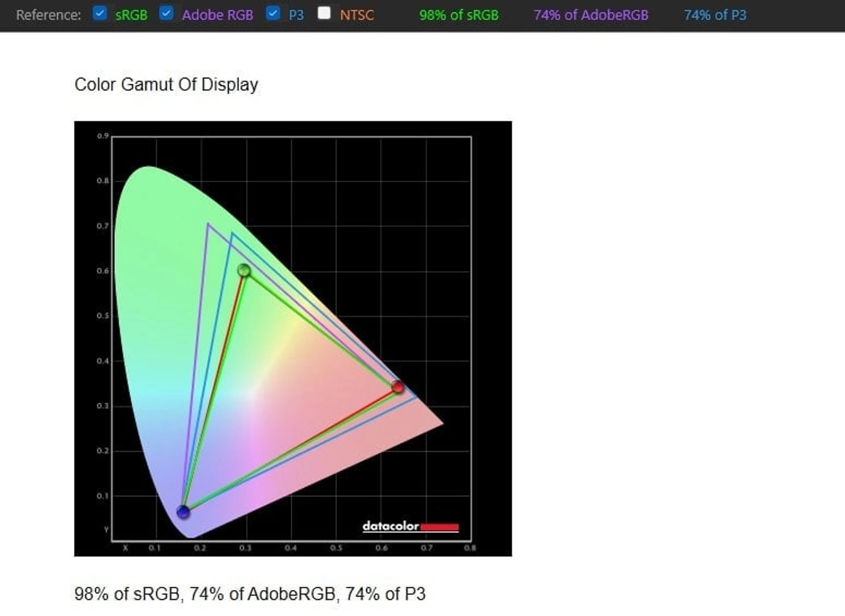Viewport: 845px width, 616px height.
Task: Click the Reference label in top bar
Action: [48, 15]
